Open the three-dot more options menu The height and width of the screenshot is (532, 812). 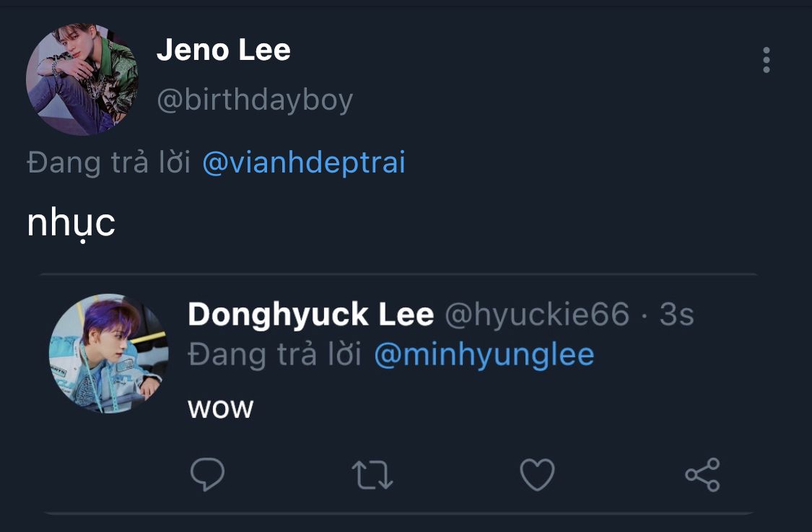coord(766,60)
